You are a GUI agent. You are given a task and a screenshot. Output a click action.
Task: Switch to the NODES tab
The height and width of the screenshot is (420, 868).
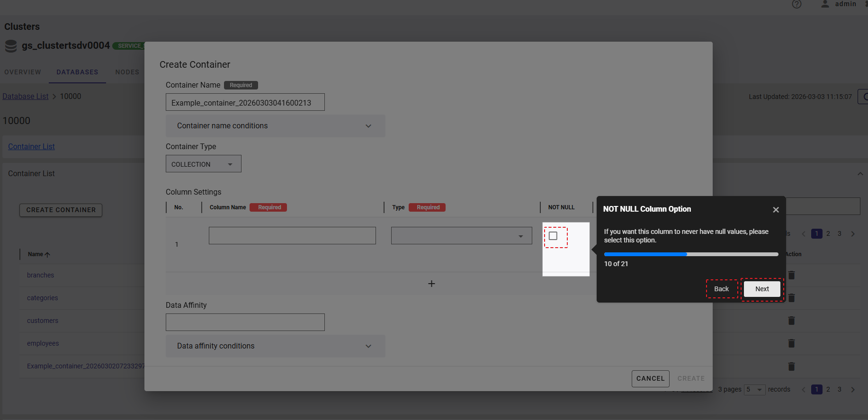[x=127, y=72]
